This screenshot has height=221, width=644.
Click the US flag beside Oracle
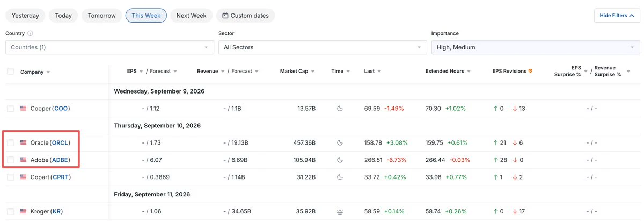(x=23, y=143)
